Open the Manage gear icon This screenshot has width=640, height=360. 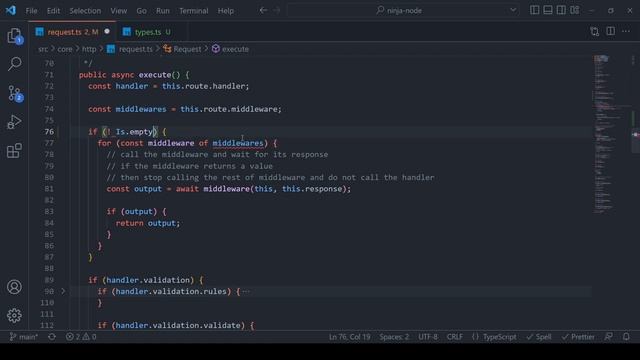coord(14,316)
